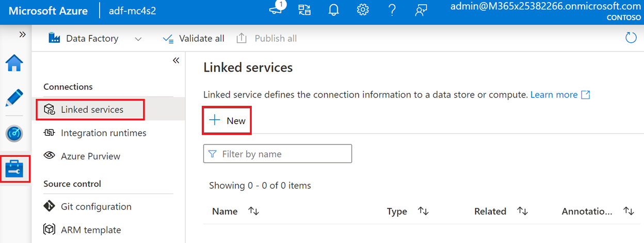Open the feedback person icon
644x243 pixels.
[421, 10]
